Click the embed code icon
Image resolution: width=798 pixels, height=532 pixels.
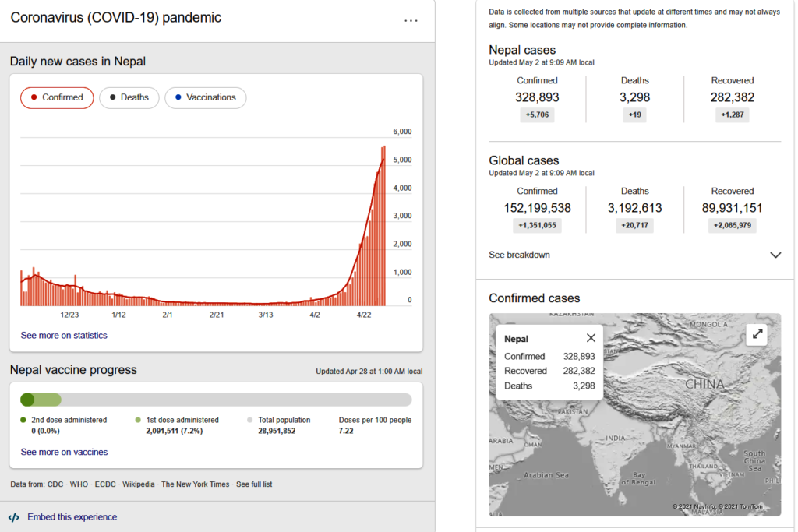[14, 517]
